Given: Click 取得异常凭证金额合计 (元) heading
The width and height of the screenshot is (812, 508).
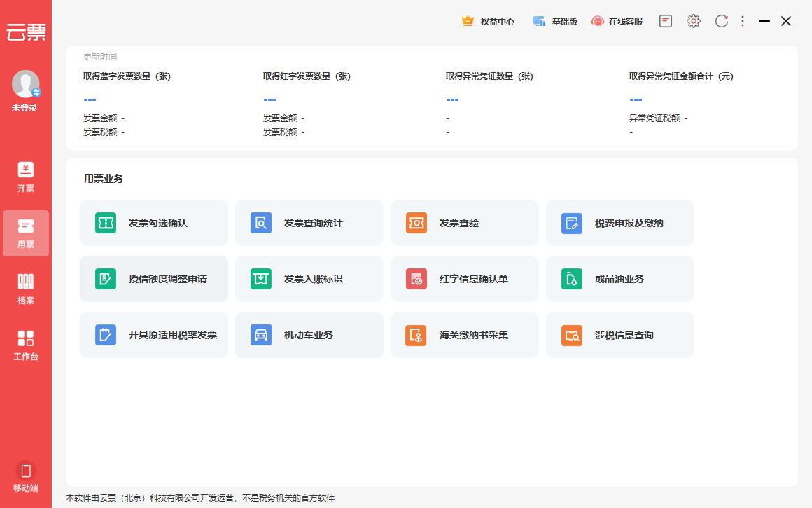Looking at the screenshot, I should coord(681,76).
